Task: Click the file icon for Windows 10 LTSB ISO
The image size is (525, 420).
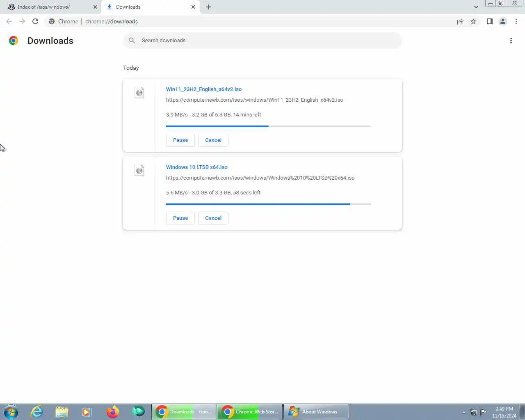Action: (139, 170)
